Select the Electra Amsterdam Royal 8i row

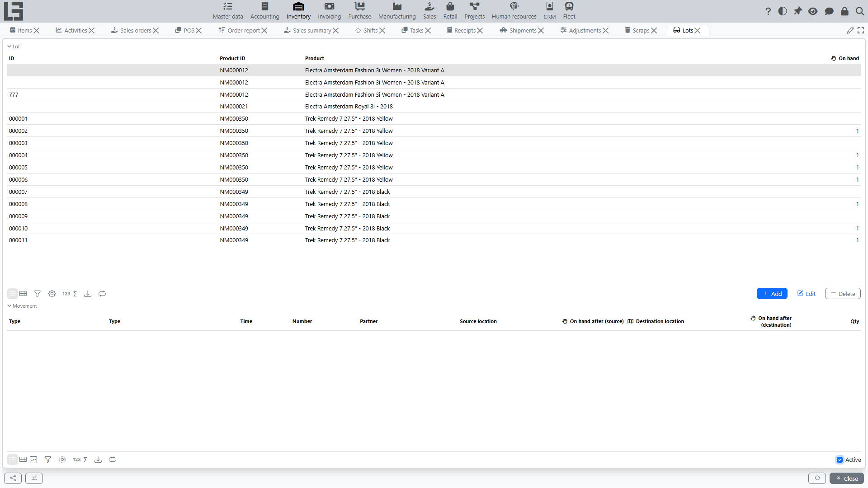(x=434, y=106)
